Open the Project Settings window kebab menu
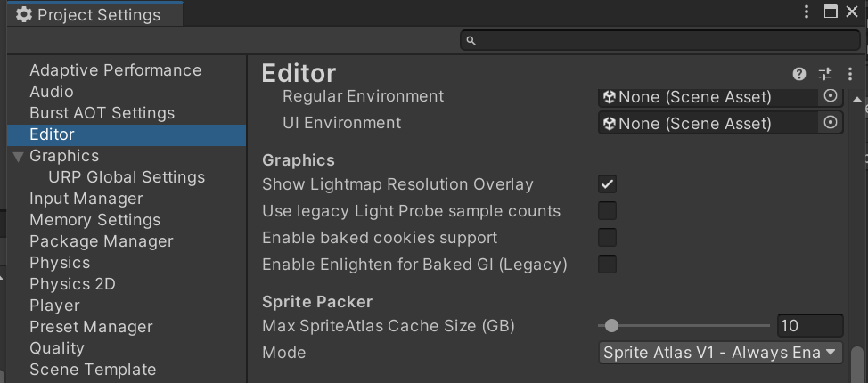 pos(807,12)
